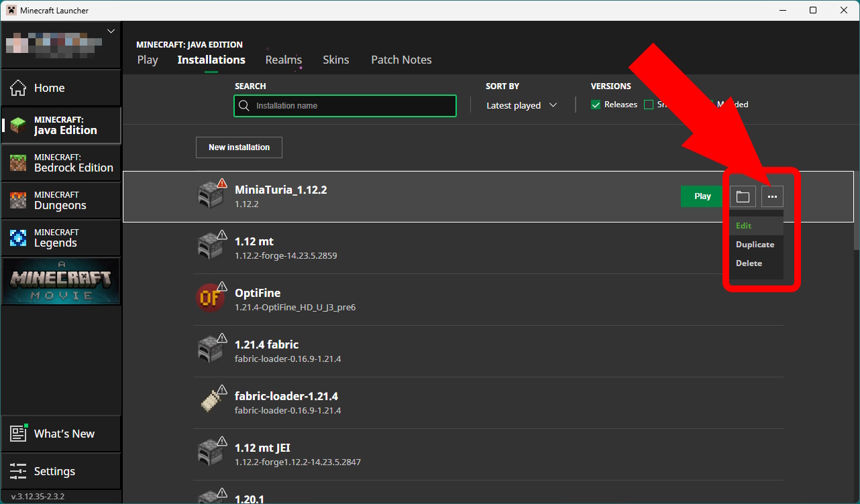
Task: Open the MiniaTuria_1.12.2 installation folder
Action: coord(743,196)
